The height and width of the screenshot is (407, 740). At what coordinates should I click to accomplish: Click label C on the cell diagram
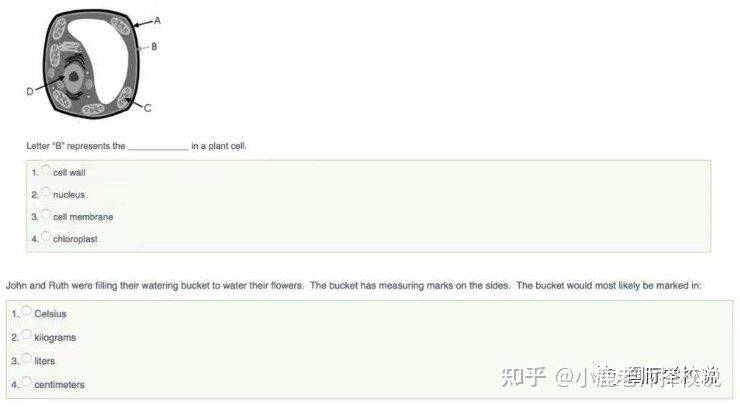pos(148,108)
